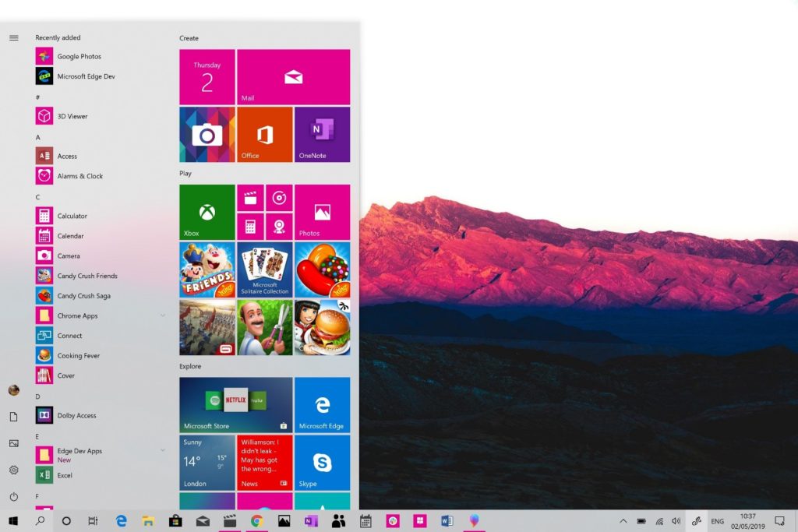Open the Mail live tile
Screen dimensions: 798x532
click(293, 77)
